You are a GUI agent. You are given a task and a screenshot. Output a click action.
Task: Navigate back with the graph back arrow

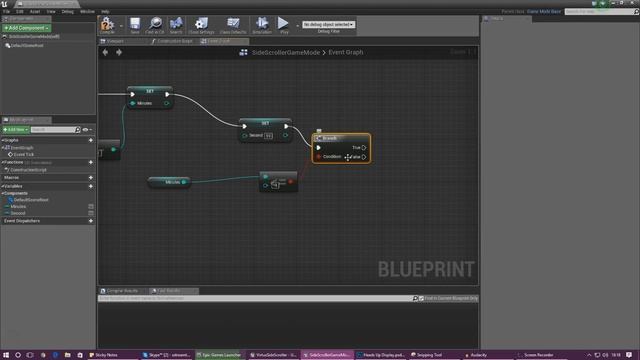pos(105,52)
